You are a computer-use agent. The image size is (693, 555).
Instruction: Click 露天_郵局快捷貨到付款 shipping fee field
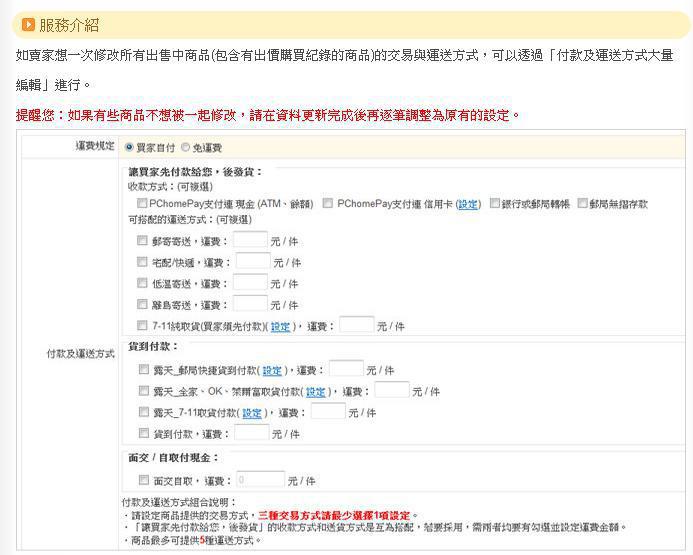pyautogui.click(x=346, y=369)
